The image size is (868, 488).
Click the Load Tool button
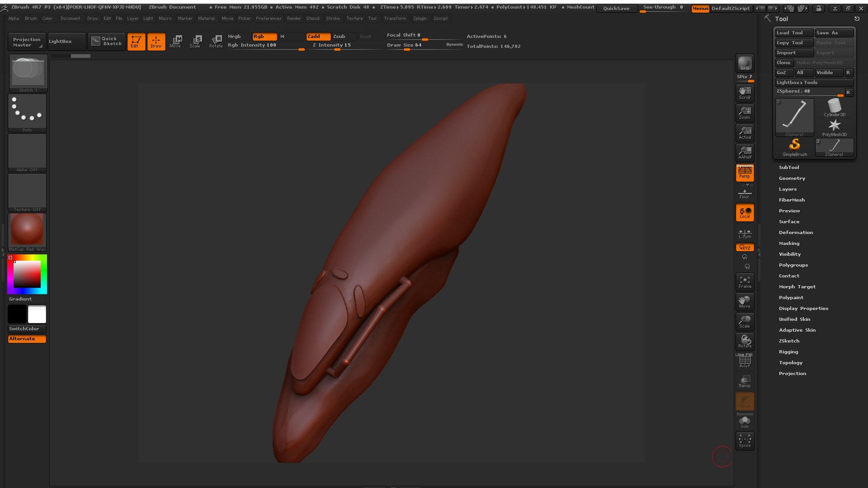pos(794,33)
